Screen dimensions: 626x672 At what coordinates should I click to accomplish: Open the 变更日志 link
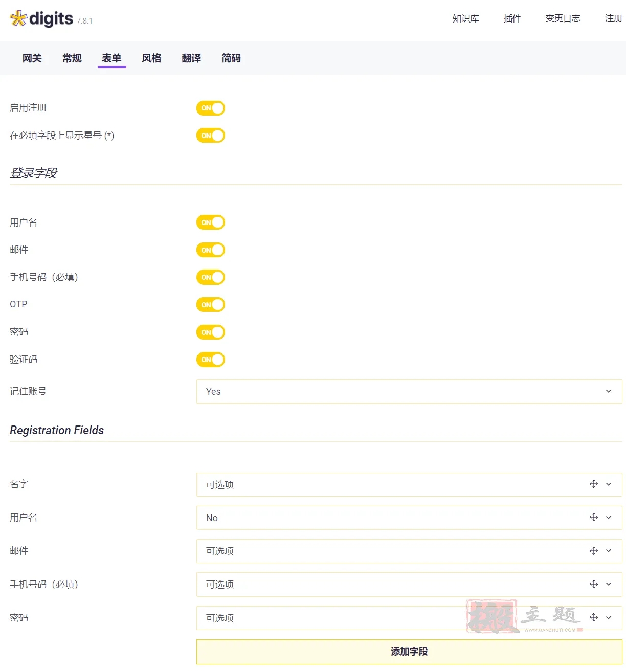563,18
